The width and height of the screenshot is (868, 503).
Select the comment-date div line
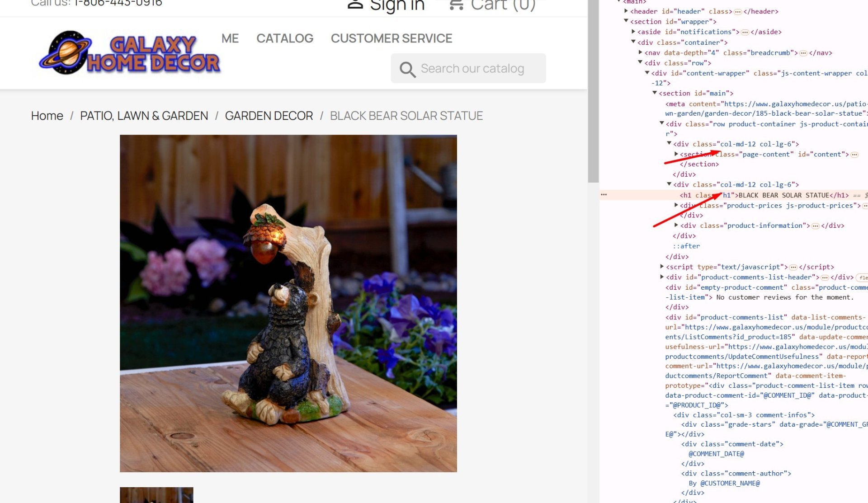[x=732, y=444]
